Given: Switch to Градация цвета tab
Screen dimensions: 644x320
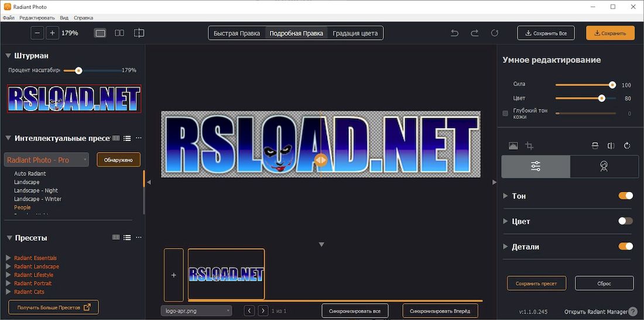Looking at the screenshot, I should [x=355, y=33].
